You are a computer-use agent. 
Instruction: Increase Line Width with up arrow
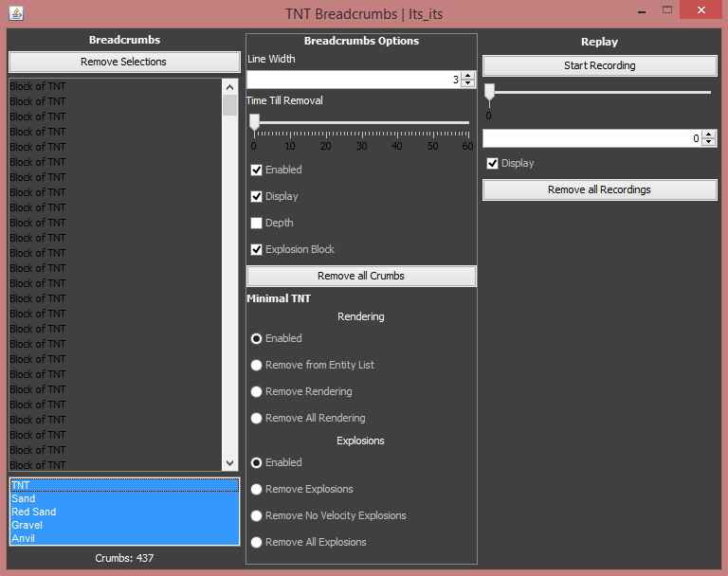(468, 76)
